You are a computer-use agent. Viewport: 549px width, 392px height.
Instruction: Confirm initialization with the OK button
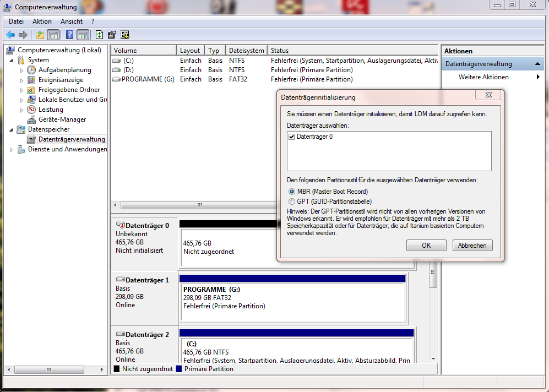(426, 246)
